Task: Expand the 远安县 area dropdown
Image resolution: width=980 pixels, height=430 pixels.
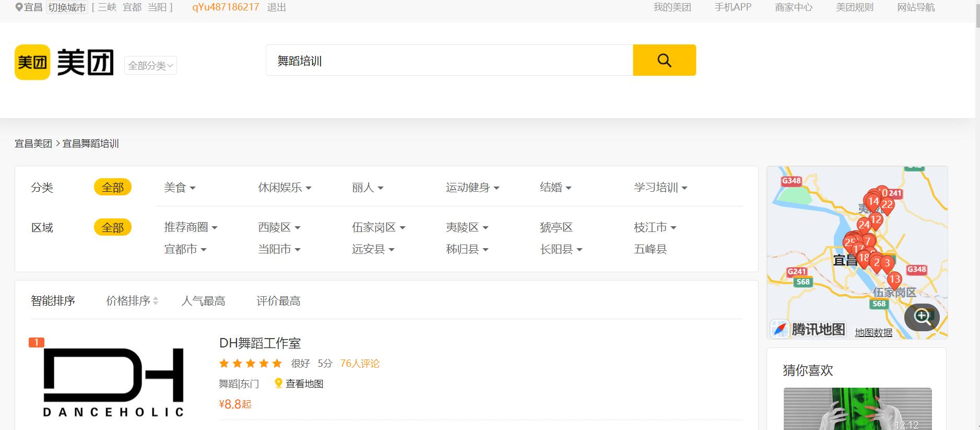Action: [x=373, y=249]
